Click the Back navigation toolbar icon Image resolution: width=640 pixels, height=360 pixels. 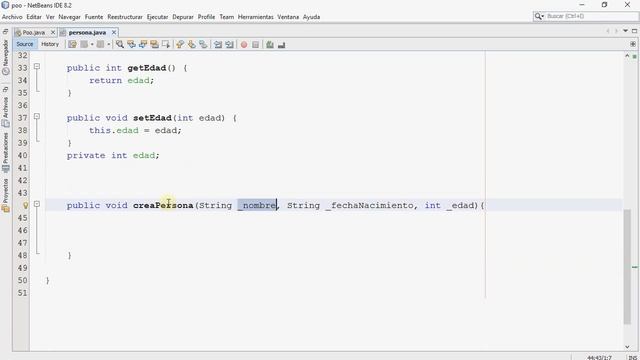84,44
